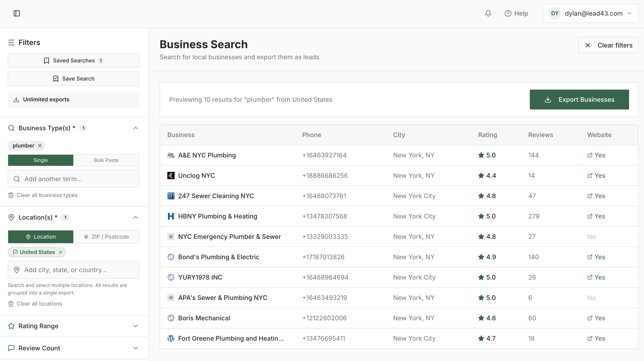644x361 pixels.
Task: Open Bond's Plumbing & Electric website link
Action: [x=596, y=257]
